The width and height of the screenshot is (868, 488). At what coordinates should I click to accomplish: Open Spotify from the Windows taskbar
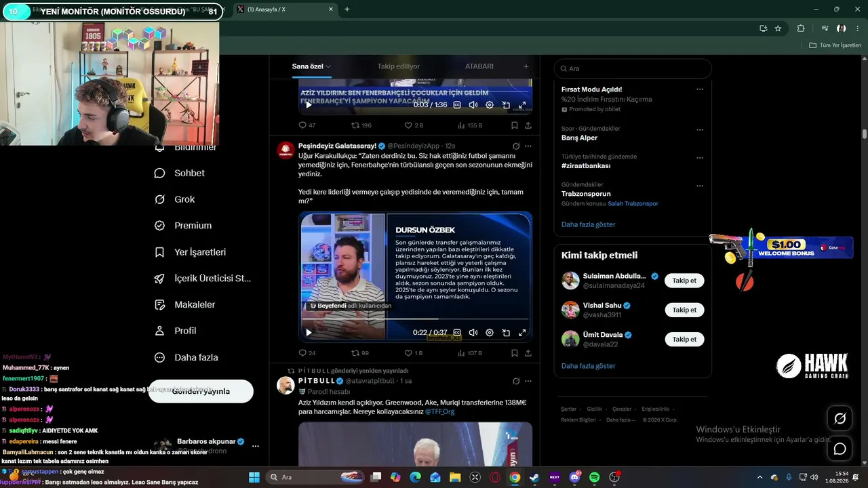pos(594,477)
